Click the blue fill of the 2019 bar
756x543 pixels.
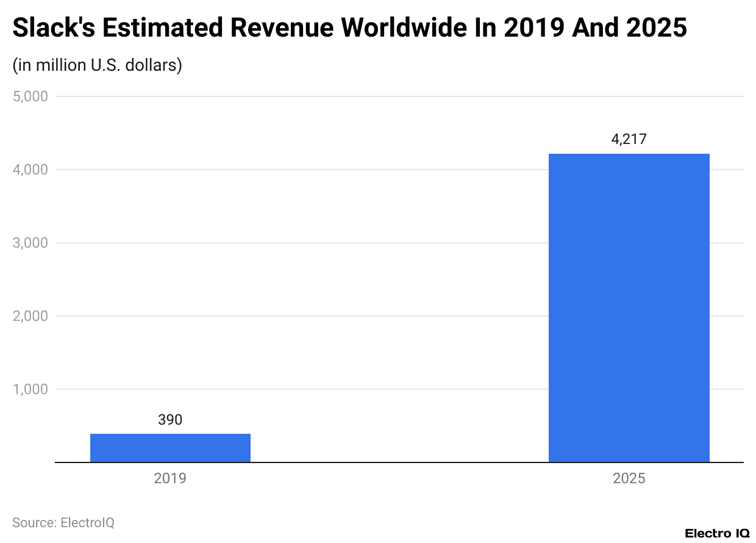click(x=170, y=447)
